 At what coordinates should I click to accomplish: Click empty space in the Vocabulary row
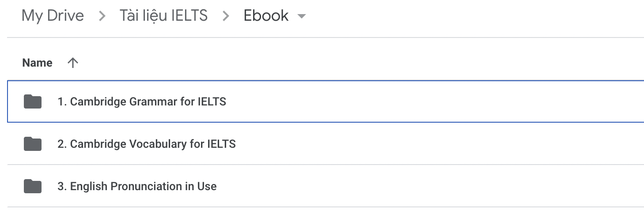click(439, 144)
